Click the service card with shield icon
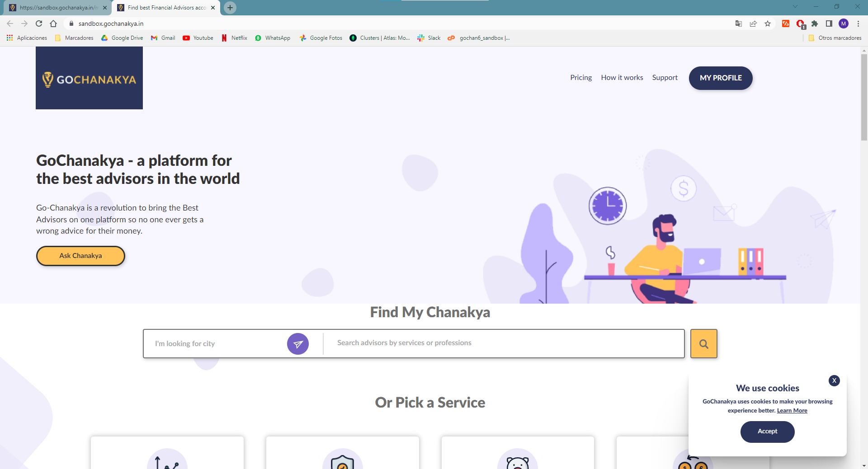This screenshot has height=469, width=868. tap(342, 453)
